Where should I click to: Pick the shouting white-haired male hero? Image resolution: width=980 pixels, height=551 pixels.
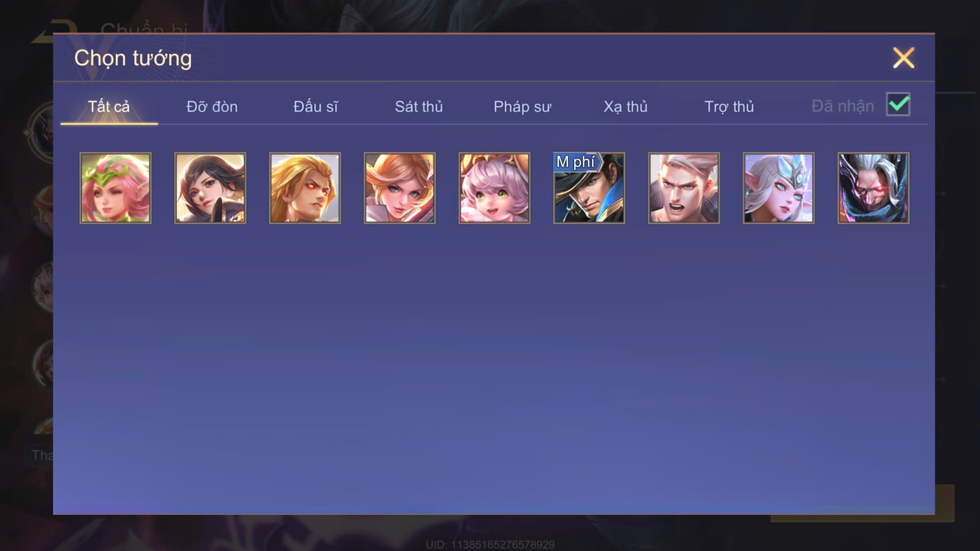point(684,188)
